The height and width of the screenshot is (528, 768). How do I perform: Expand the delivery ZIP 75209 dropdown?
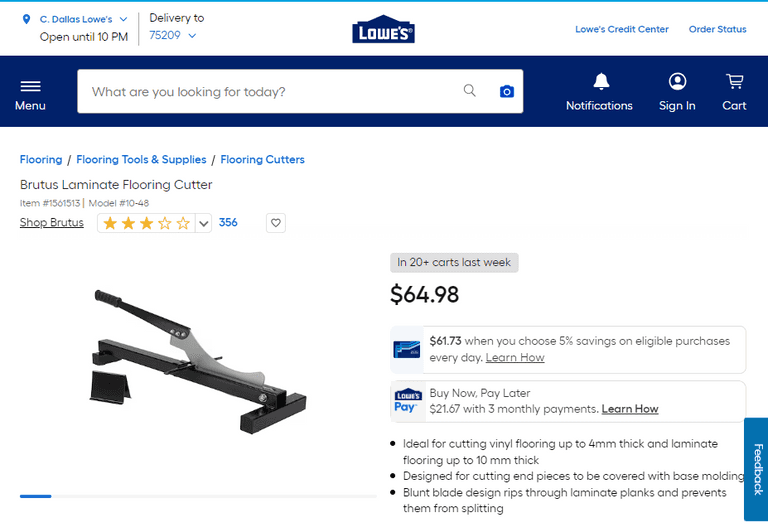pos(192,36)
